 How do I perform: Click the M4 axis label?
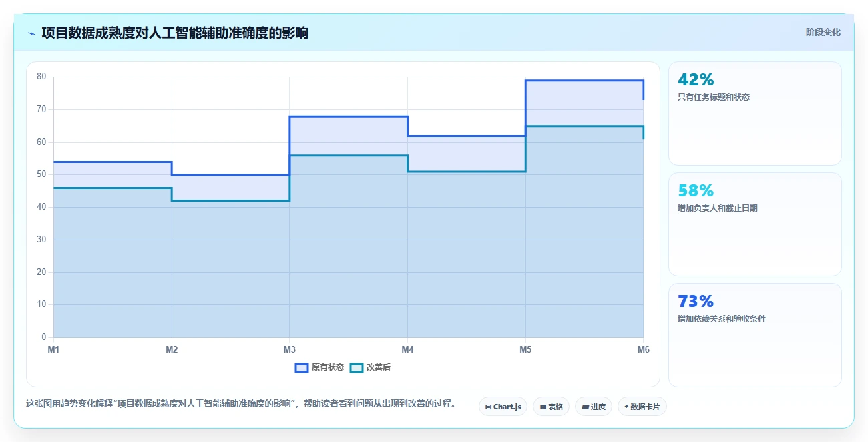407,349
